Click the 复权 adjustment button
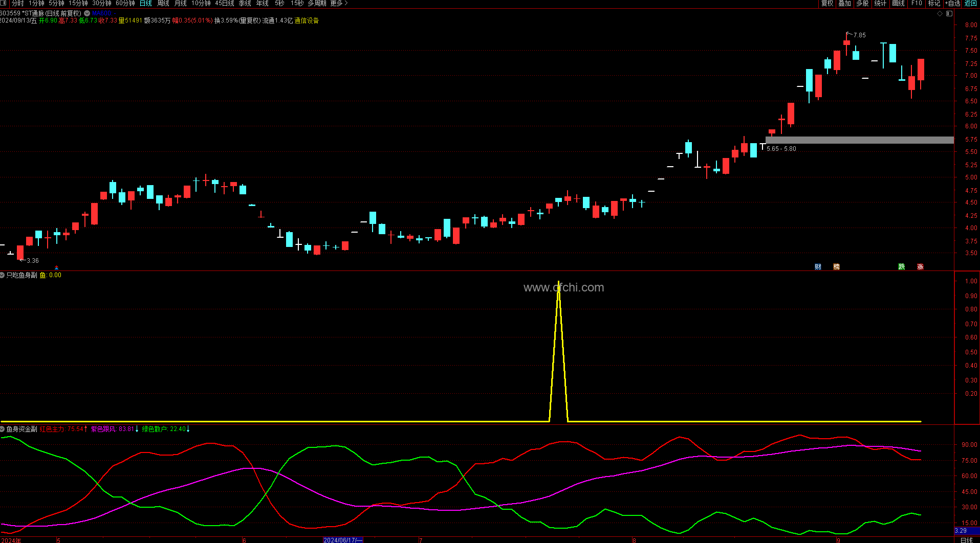This screenshot has width=980, height=543. [827, 4]
